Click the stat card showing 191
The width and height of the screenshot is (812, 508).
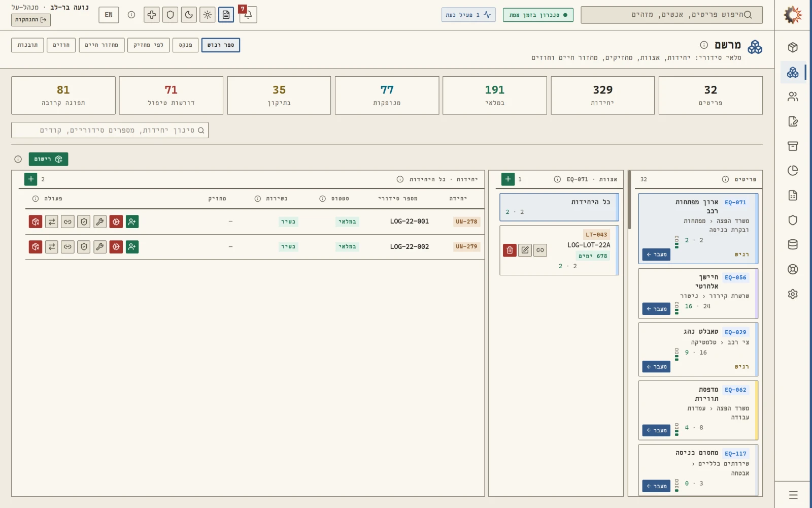click(x=494, y=96)
